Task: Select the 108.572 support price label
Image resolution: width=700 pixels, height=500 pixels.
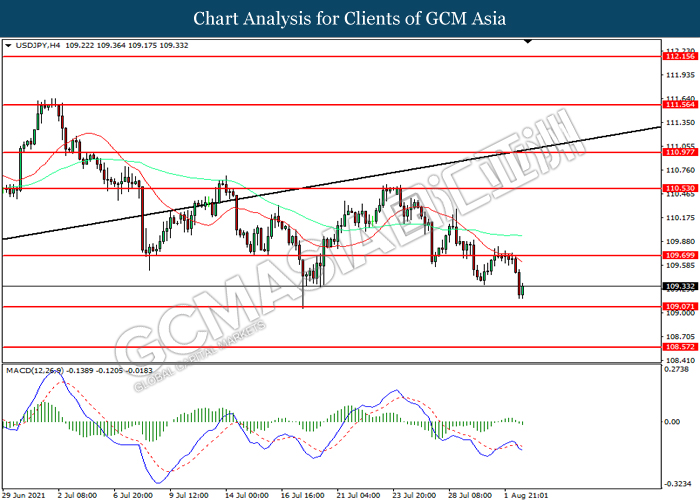Action: click(680, 347)
